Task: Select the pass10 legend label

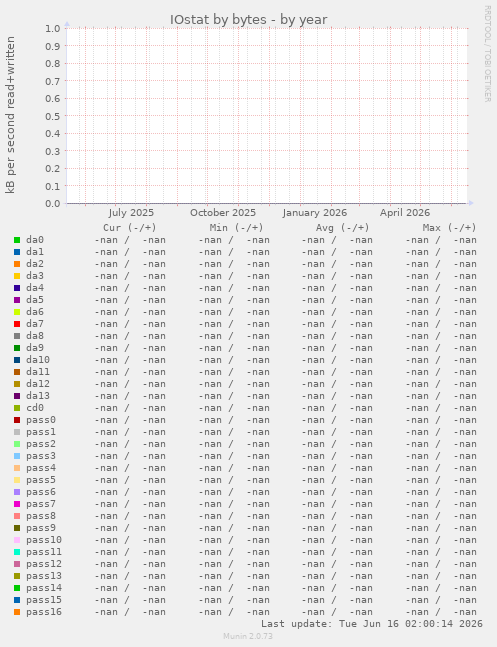Action: click(44, 540)
